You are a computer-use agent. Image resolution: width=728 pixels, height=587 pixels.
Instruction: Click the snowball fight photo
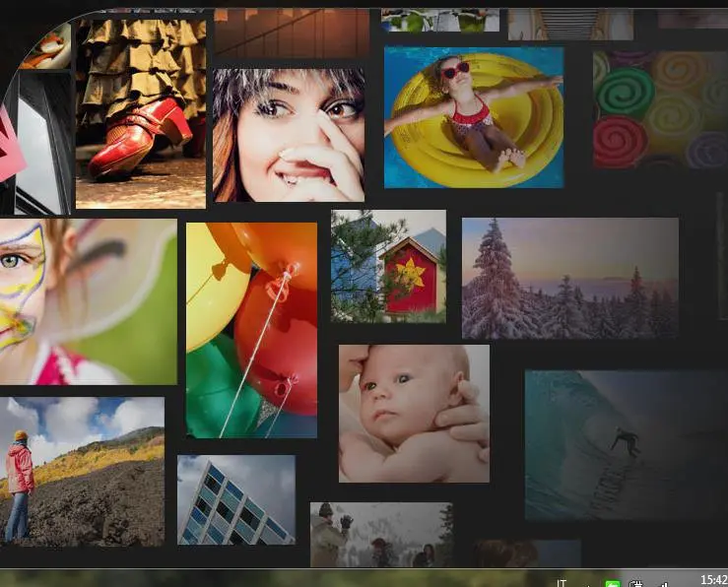[x=381, y=535]
